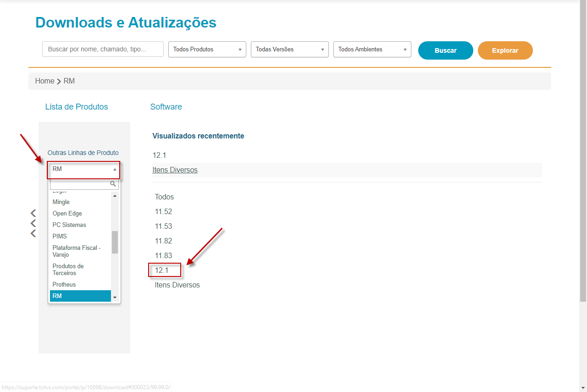Focus the search by name or ticket field
This screenshot has width=587, height=392.
coord(103,49)
